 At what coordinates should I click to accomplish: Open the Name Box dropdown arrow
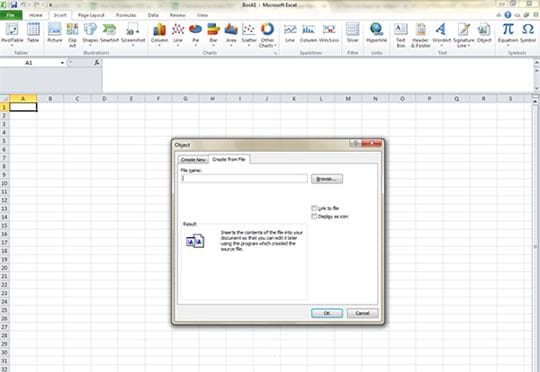(62, 63)
